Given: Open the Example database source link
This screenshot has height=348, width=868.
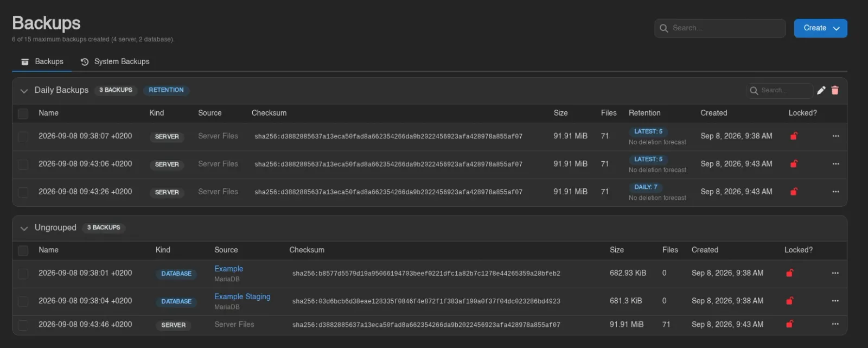Looking at the screenshot, I should (x=228, y=269).
